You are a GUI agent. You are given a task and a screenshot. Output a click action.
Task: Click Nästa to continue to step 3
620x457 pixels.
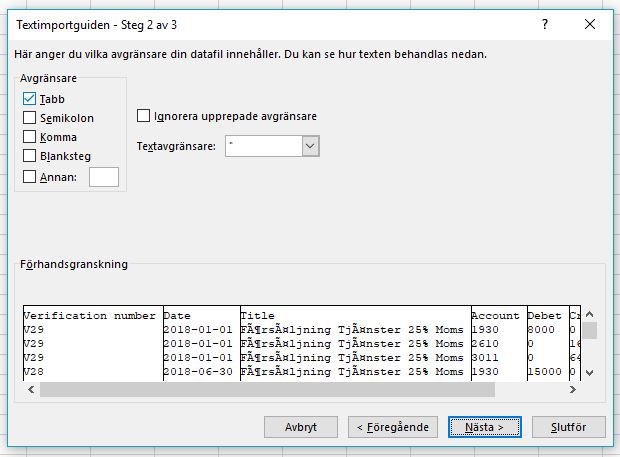(x=484, y=427)
